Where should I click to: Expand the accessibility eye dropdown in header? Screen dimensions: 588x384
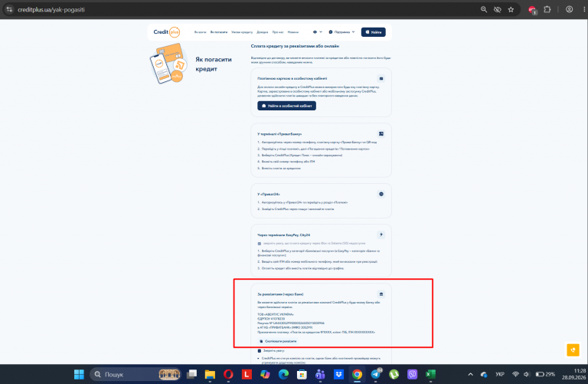tap(317, 32)
